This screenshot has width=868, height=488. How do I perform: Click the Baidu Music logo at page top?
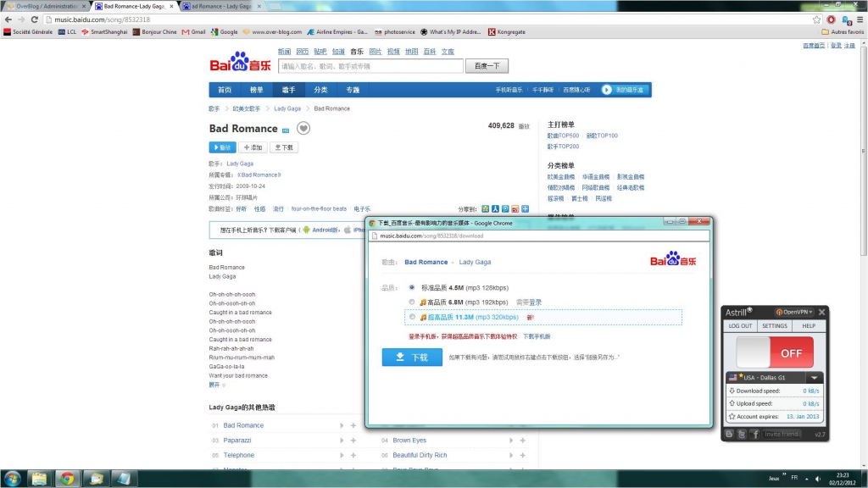[x=240, y=62]
